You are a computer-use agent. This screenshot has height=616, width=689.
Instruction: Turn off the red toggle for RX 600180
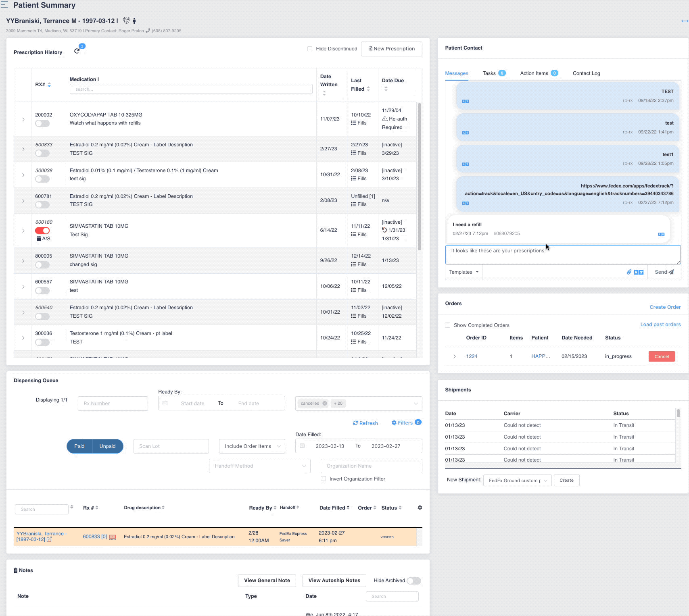coord(42,231)
